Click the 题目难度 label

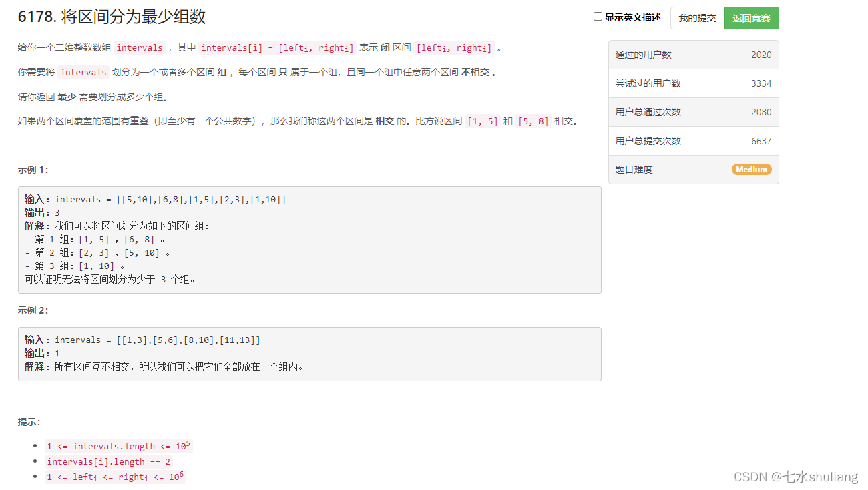(634, 170)
